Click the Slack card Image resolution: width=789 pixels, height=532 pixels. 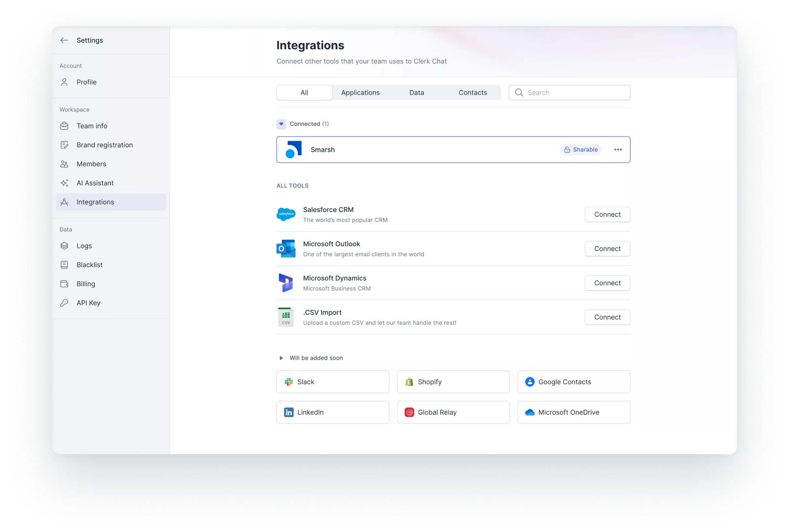click(333, 382)
